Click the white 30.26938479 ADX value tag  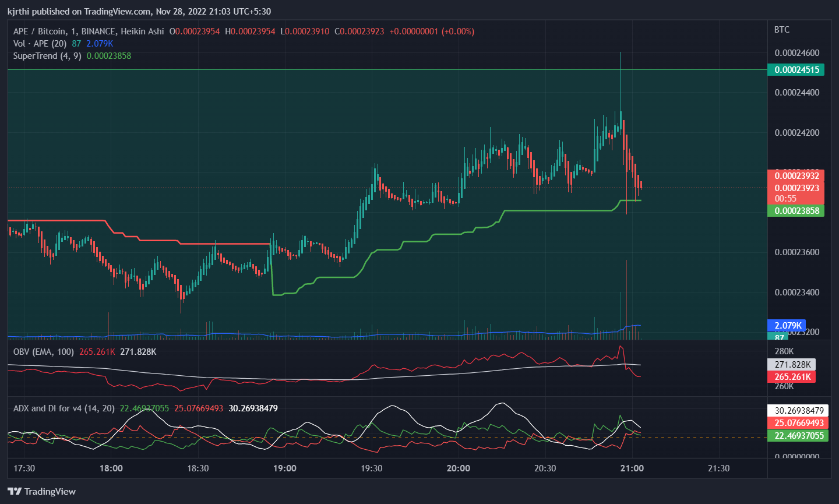[798, 411]
